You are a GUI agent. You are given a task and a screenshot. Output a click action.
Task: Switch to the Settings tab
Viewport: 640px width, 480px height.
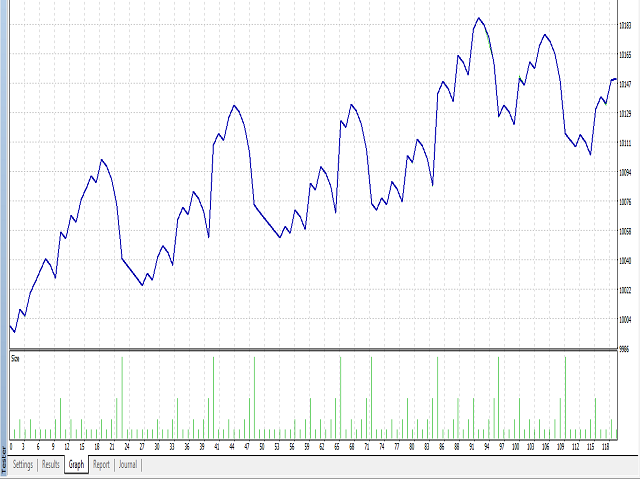coord(23,464)
